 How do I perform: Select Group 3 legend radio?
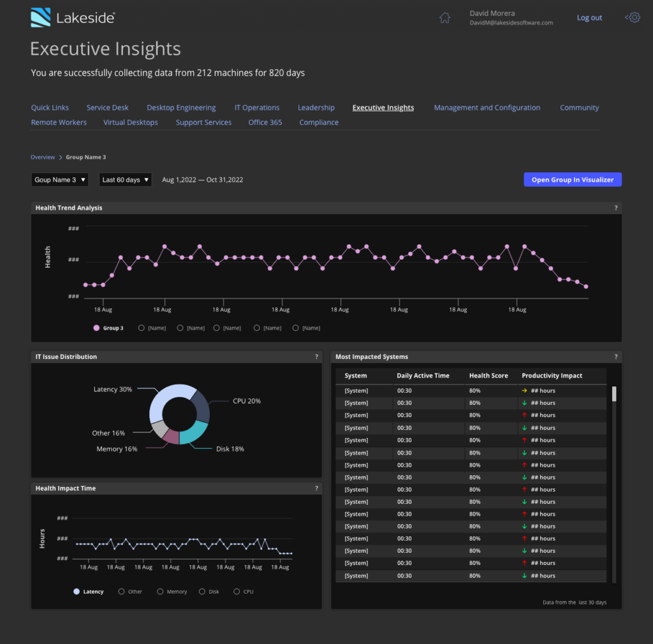click(x=96, y=328)
